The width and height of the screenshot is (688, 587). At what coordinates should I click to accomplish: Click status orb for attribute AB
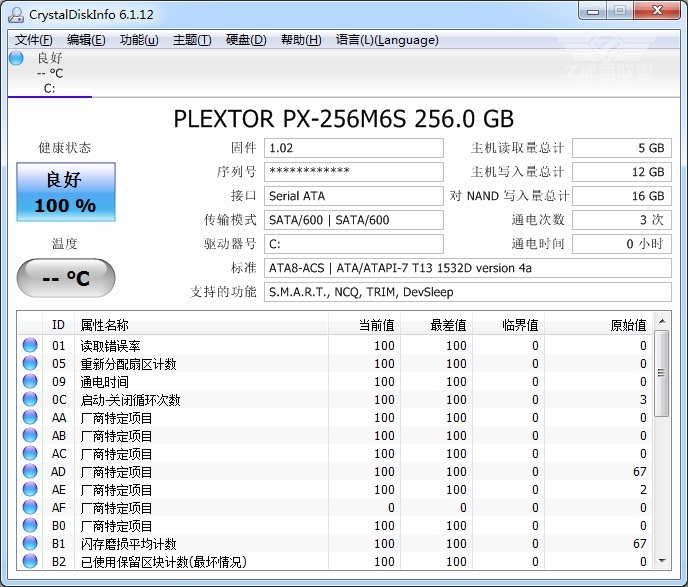click(x=30, y=435)
